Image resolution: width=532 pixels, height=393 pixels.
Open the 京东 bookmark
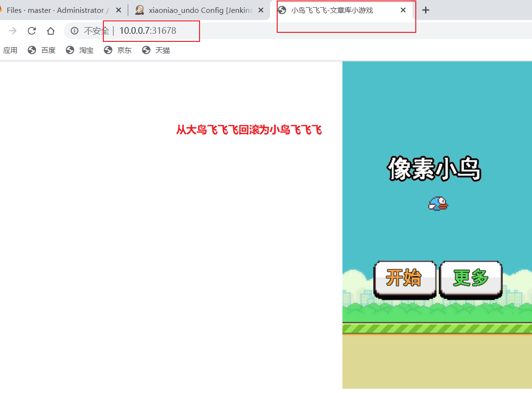(118, 50)
